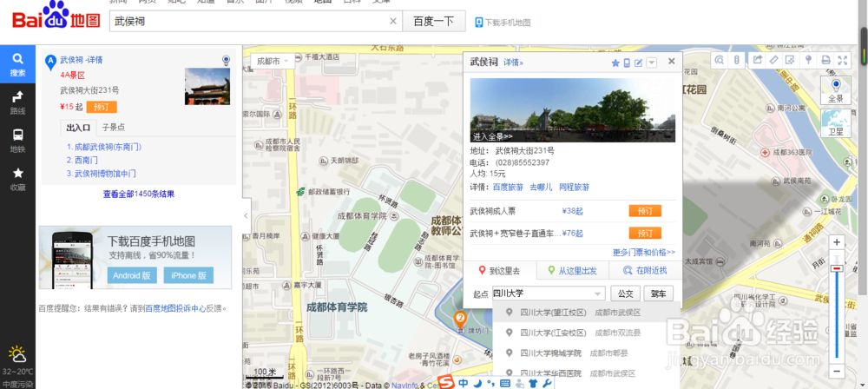Screen dimensions: 868x389
Task: Click the 公交 transit button
Action: (626, 293)
